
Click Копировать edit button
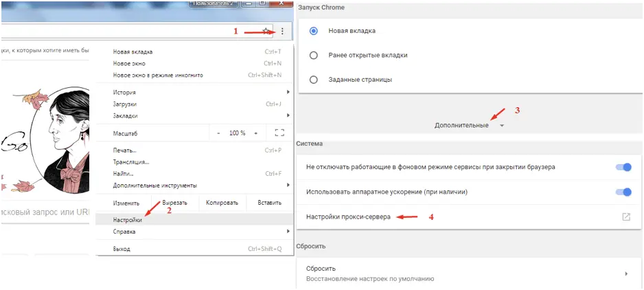click(222, 203)
